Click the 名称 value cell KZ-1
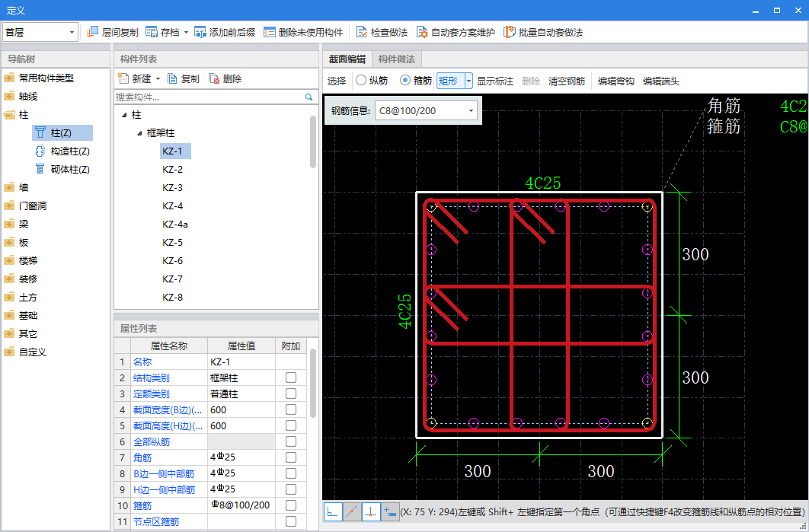The height and width of the screenshot is (532, 809). (241, 362)
